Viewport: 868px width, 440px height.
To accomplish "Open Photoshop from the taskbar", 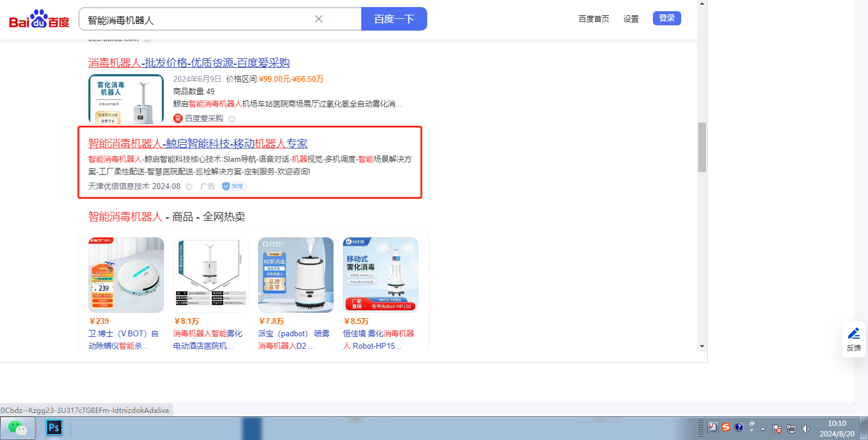I will pos(54,428).
